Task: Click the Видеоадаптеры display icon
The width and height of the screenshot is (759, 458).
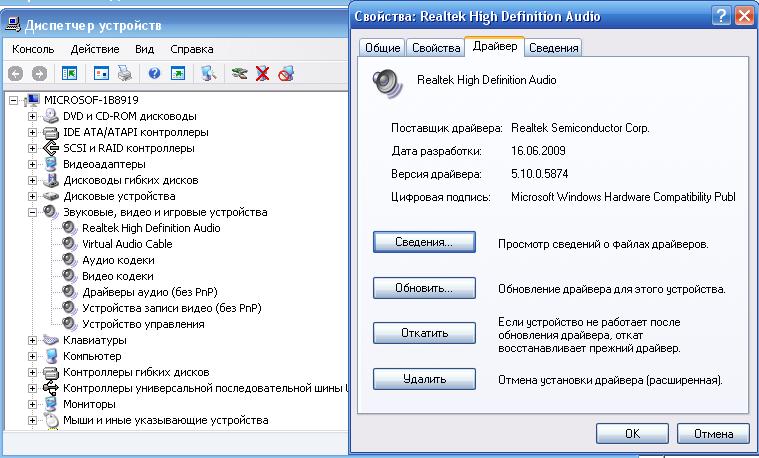Action: click(50, 164)
